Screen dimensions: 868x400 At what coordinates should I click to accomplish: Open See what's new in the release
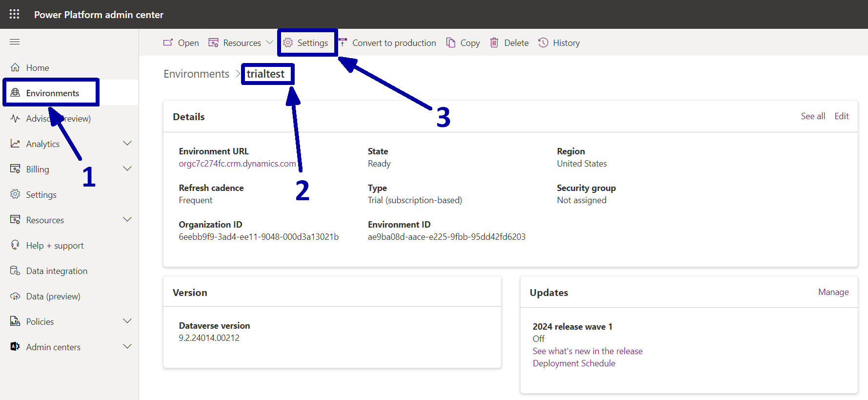[587, 351]
